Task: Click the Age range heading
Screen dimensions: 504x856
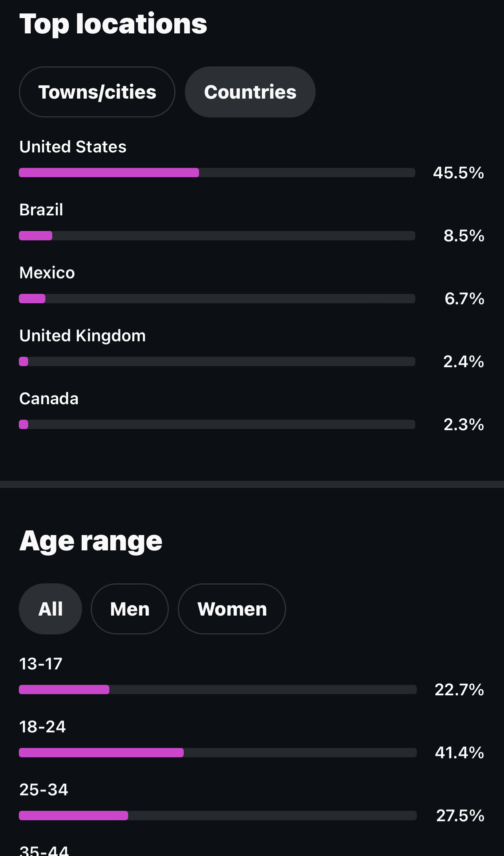Action: pyautogui.click(x=91, y=541)
